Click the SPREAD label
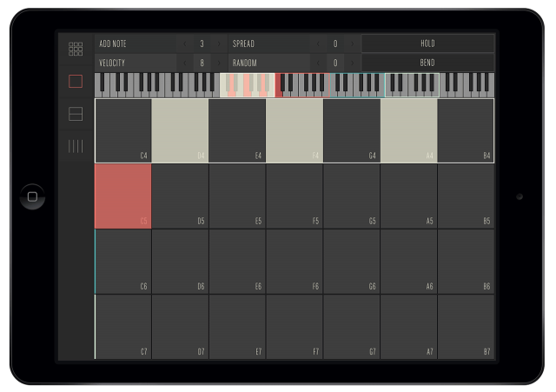Image resolution: width=556 pixels, height=392 pixels. click(x=243, y=43)
